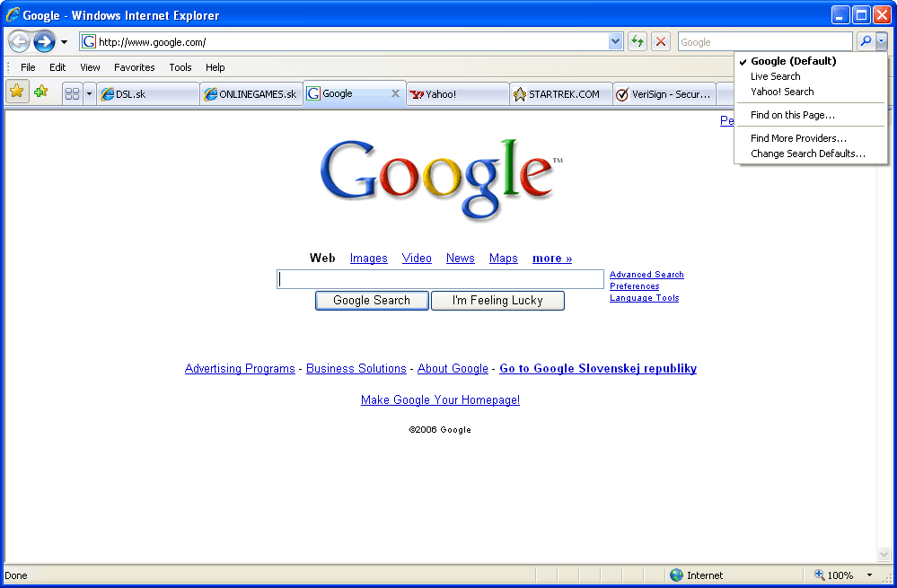Open the File menu

point(28,67)
